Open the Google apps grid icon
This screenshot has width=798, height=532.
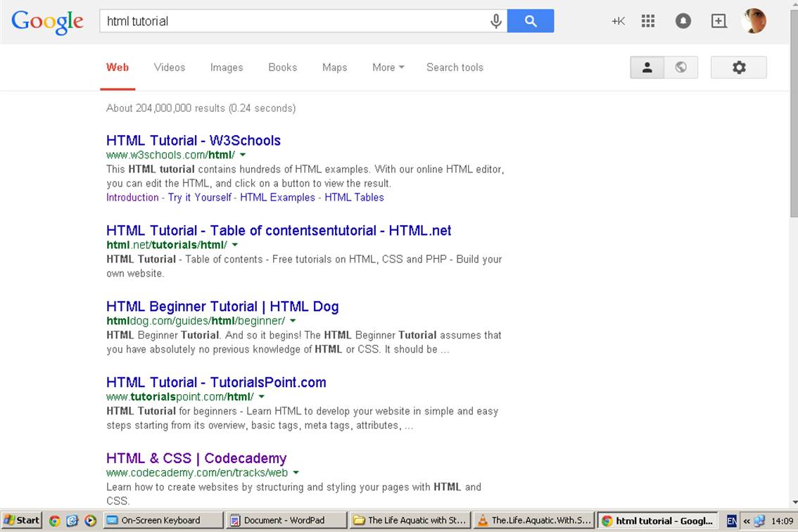[648, 21]
